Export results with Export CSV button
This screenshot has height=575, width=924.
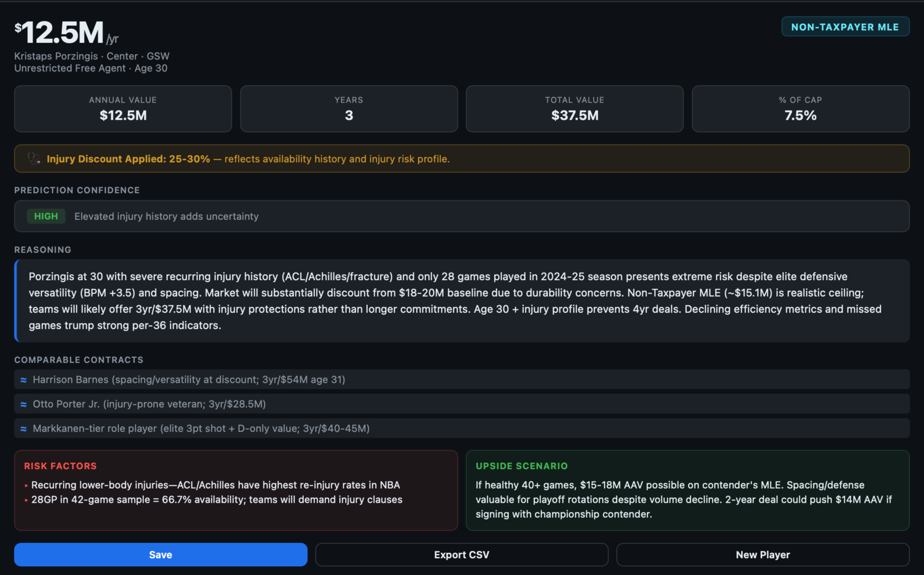461,555
